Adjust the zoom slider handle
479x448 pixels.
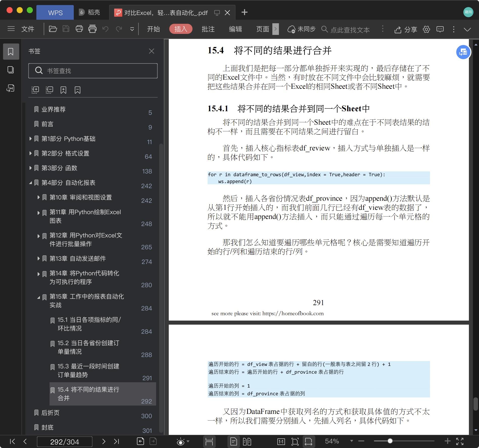point(390,441)
